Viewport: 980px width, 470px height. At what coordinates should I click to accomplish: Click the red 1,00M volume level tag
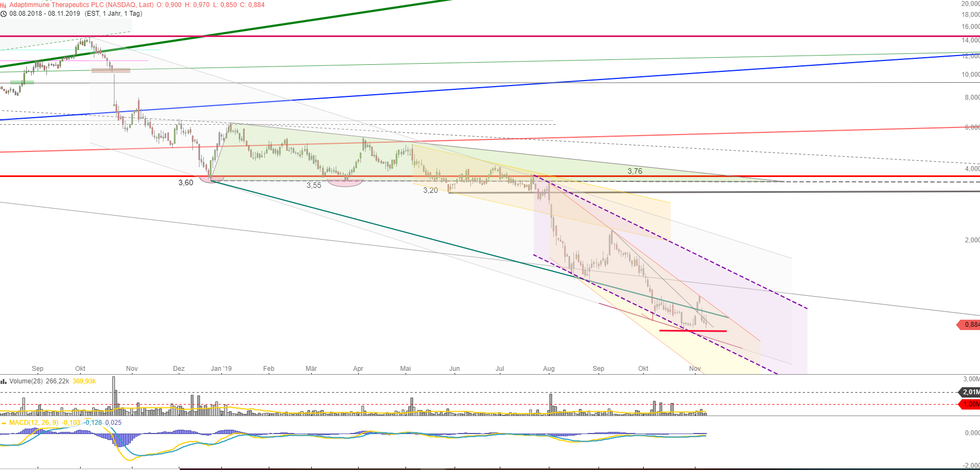(970, 404)
